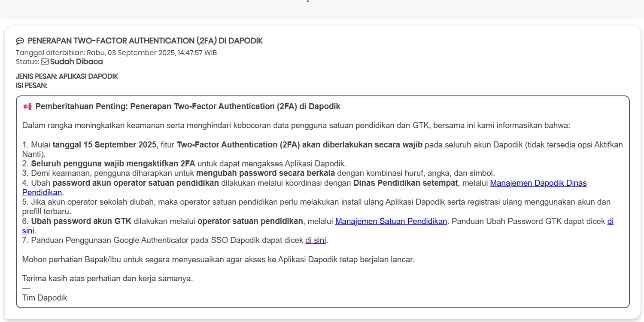Open the Google Authenticator guide "di sini" link
Screen dimensions: 644x322
point(316,240)
